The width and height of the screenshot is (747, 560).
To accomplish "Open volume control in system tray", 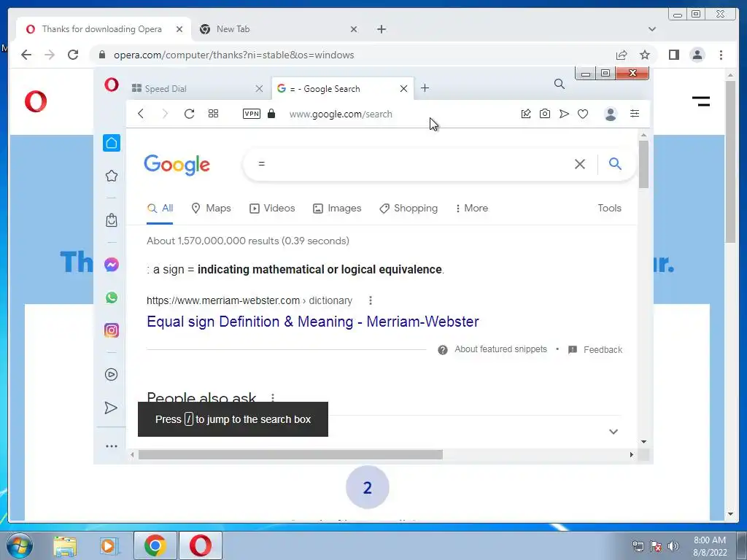I will click(x=673, y=546).
